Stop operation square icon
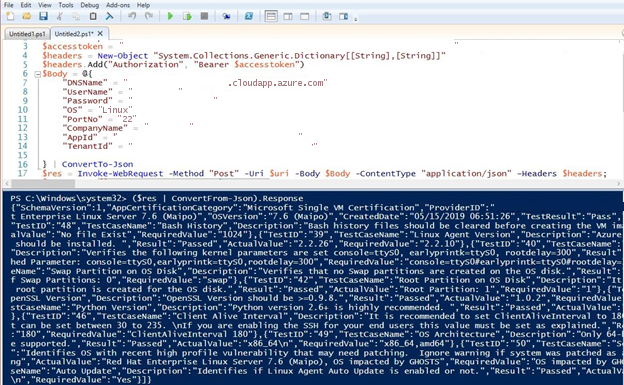 (x=204, y=16)
